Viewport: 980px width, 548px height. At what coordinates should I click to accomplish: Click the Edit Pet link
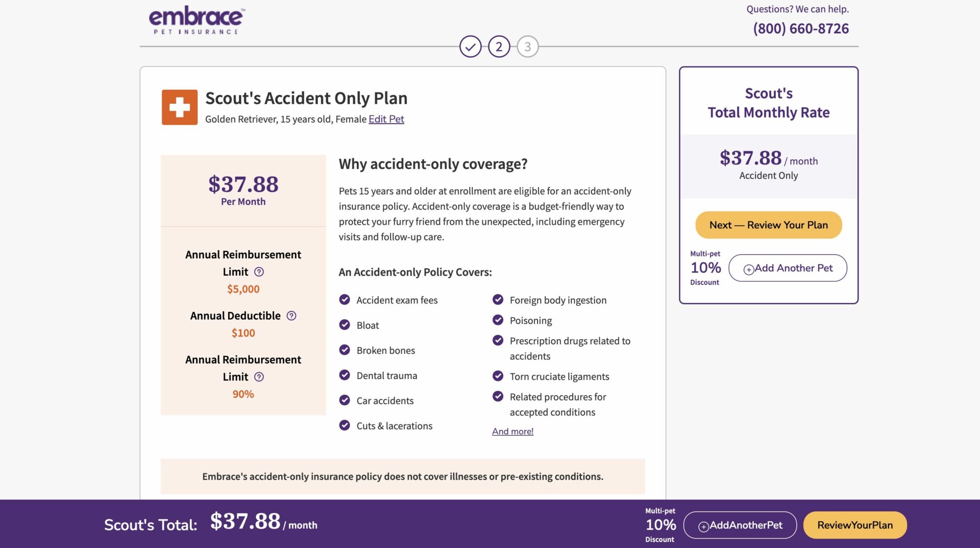click(x=386, y=119)
